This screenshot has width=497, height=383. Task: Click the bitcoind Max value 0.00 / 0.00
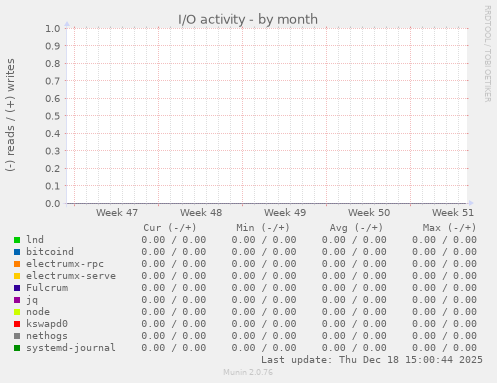[444, 252]
